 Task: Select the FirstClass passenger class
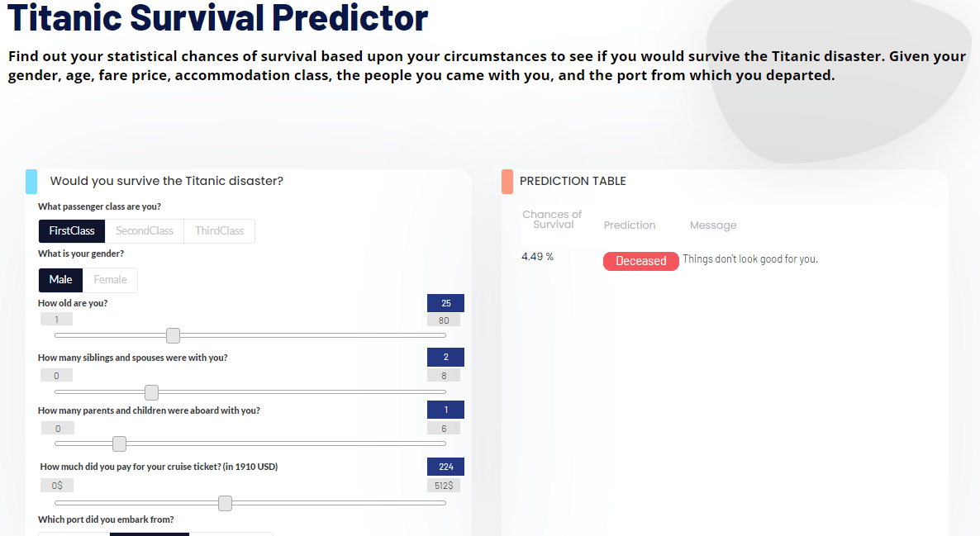(71, 231)
